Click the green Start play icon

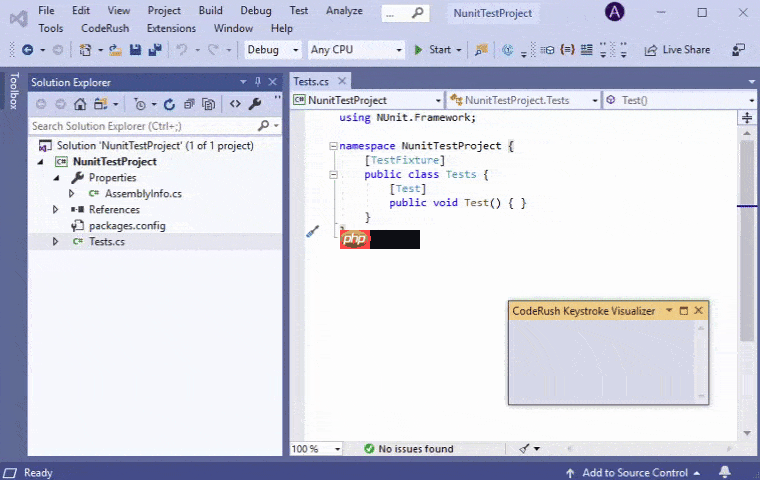point(418,49)
